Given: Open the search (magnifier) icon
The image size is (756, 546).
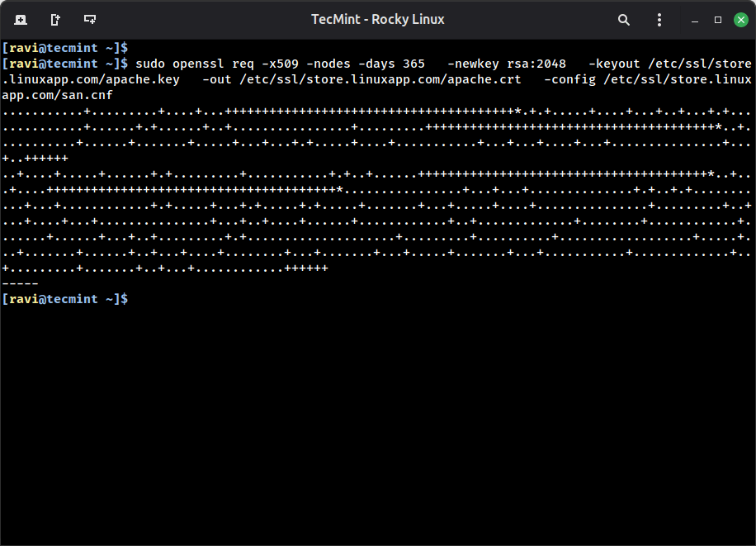Looking at the screenshot, I should tap(623, 20).
